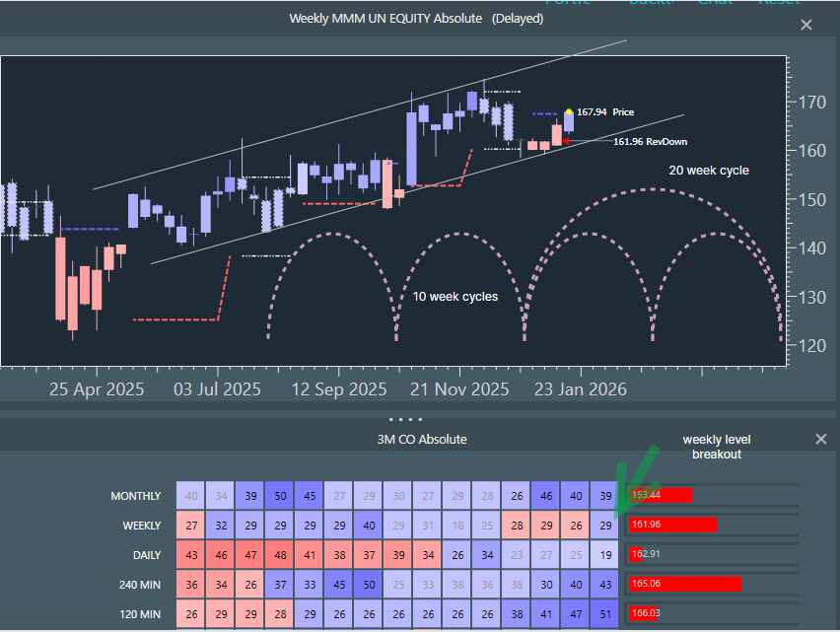The width and height of the screenshot is (840, 632).
Task: Click the DAILY cell showing 47
Action: (250, 555)
